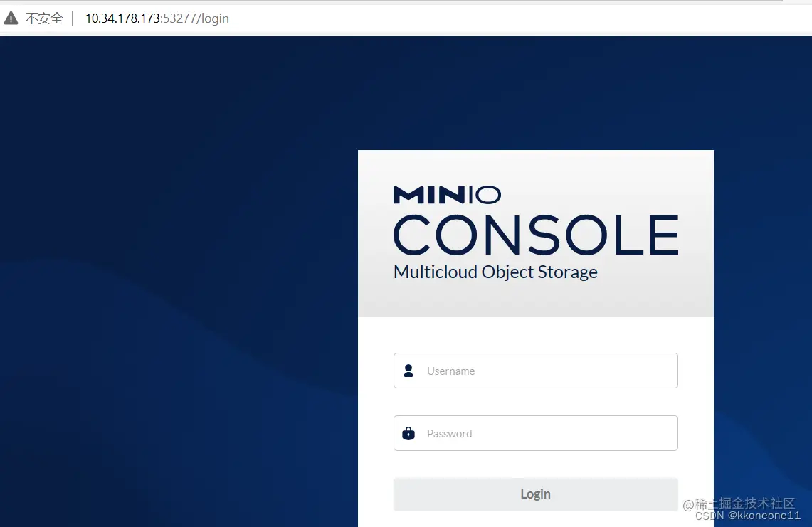Click the URL 10.34.178.173:53277/login in address bar

(157, 18)
